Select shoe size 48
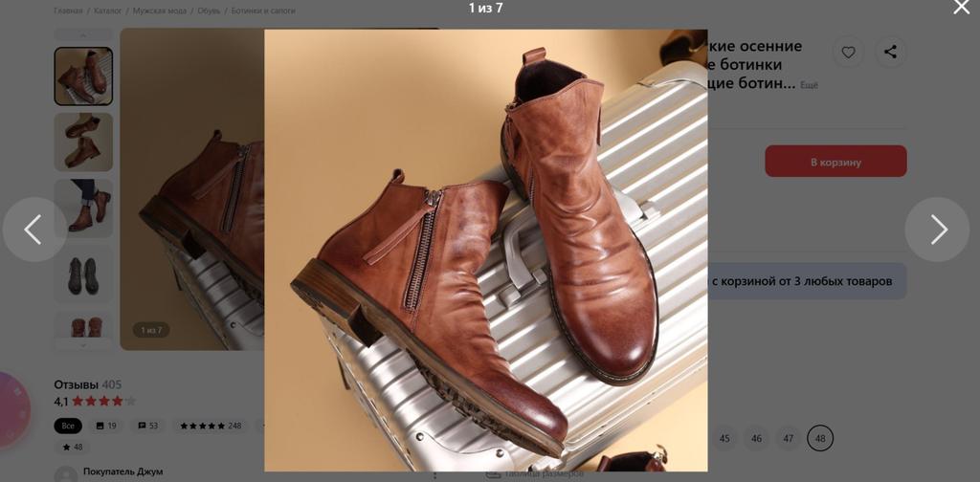980x482 pixels. coord(819,438)
